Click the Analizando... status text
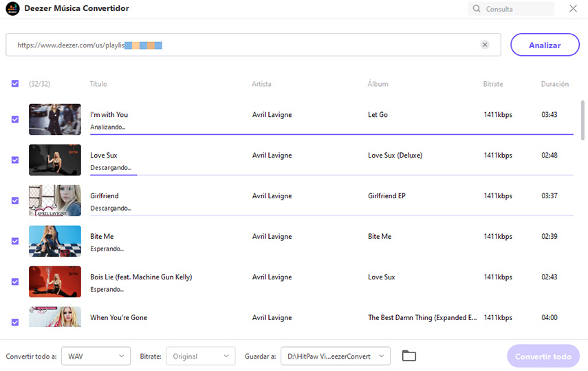 tap(107, 127)
